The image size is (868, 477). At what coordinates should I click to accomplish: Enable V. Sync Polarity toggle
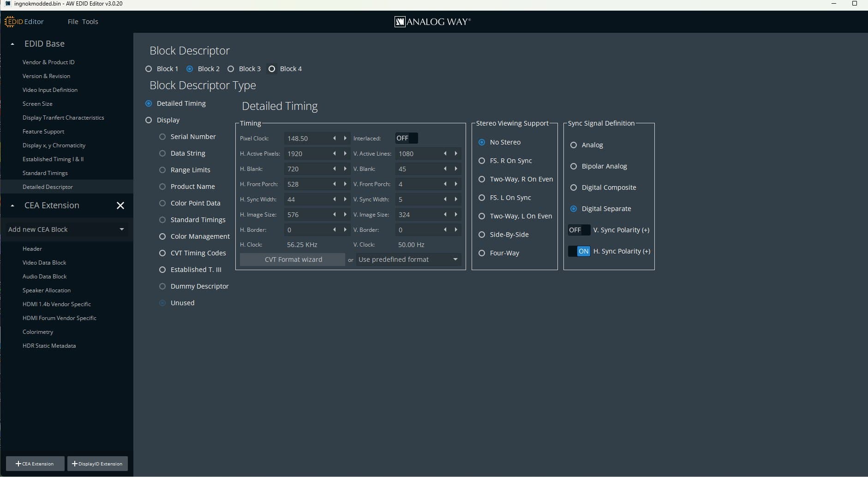[579, 230]
